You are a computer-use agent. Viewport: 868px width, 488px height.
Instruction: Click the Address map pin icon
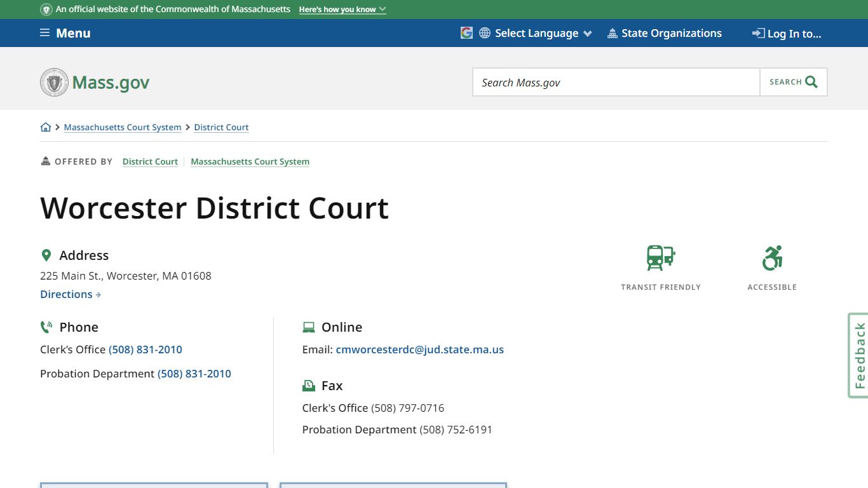[x=46, y=255]
